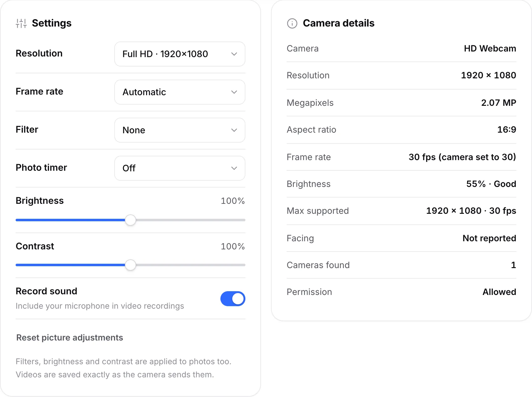Image resolution: width=532 pixels, height=397 pixels.
Task: Click the 2.07 MP megapixels value
Action: tap(499, 103)
